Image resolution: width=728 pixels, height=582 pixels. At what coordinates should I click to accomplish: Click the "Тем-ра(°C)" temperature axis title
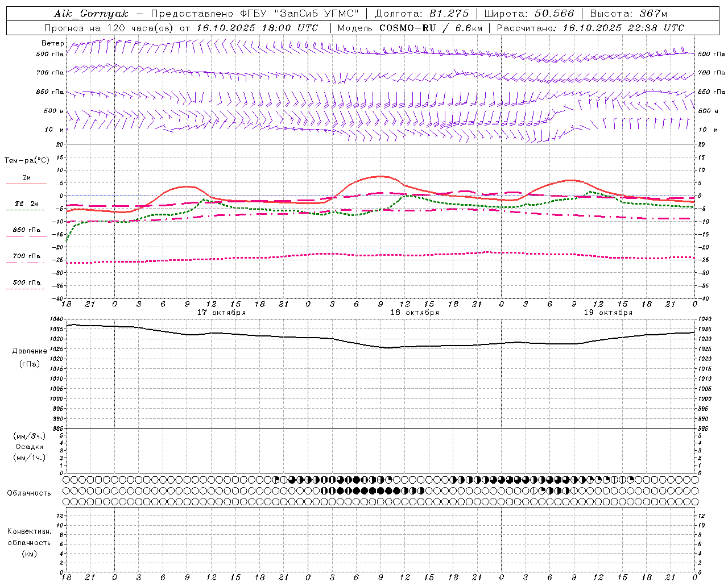[27, 161]
